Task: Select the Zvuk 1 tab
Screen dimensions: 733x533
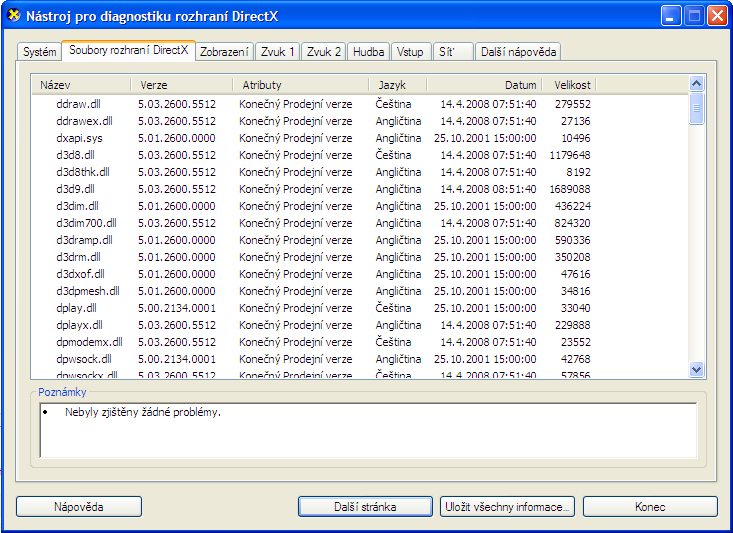Action: click(277, 52)
